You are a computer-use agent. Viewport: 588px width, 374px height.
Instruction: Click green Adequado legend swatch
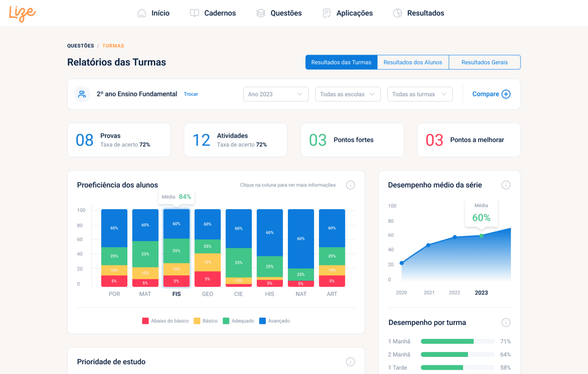tap(226, 321)
